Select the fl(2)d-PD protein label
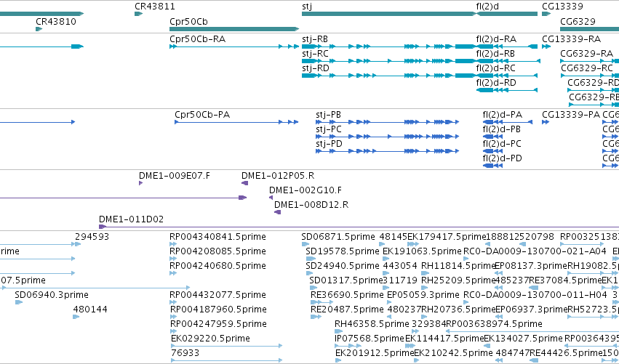This screenshot has height=364, width=619. pyautogui.click(x=502, y=158)
